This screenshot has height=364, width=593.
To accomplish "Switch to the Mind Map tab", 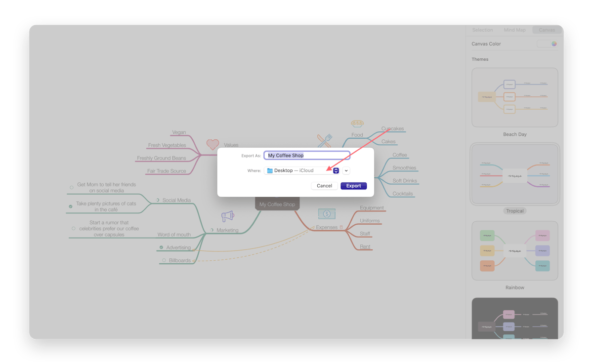I will (x=514, y=30).
